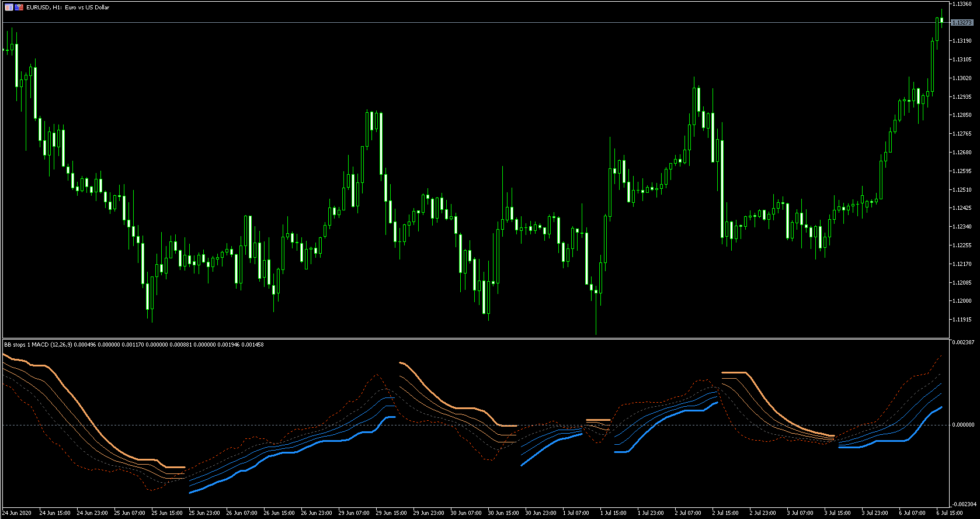Screen dimensions: 980x519
Task: Click the 'EURUSD, H1: Euro vs US Dollar' title
Action: click(68, 8)
